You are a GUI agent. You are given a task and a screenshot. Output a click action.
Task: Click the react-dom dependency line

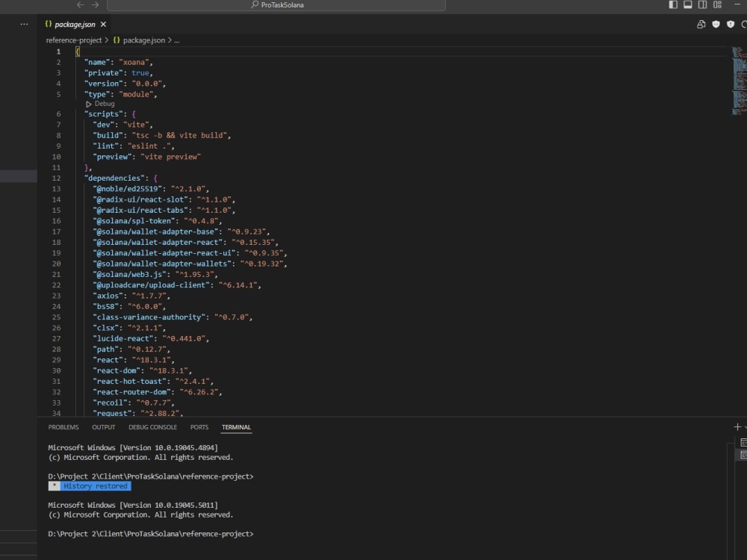(x=143, y=370)
